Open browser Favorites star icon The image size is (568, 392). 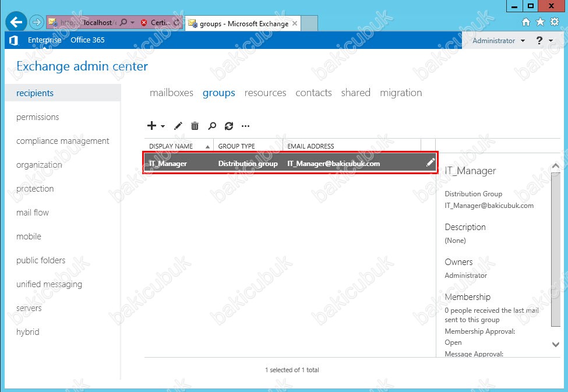(540, 22)
